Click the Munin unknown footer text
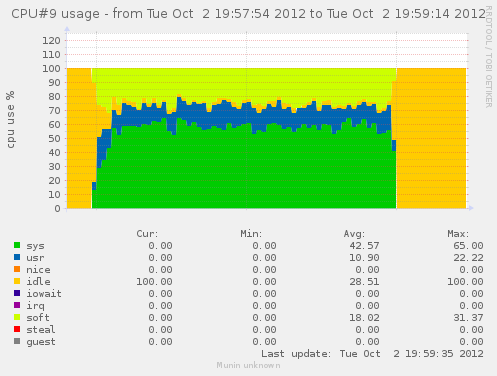This screenshot has width=497, height=376. (x=248, y=365)
